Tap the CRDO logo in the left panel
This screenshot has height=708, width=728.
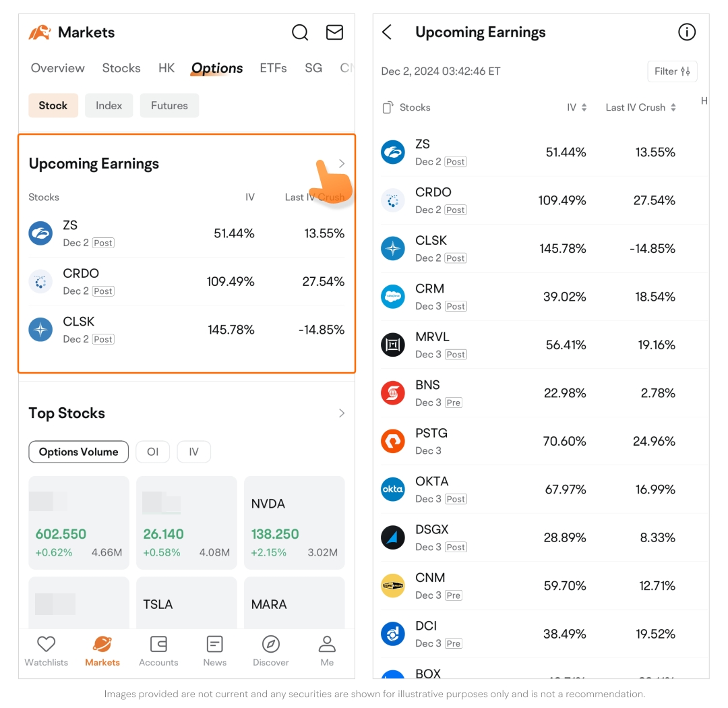pyautogui.click(x=40, y=282)
